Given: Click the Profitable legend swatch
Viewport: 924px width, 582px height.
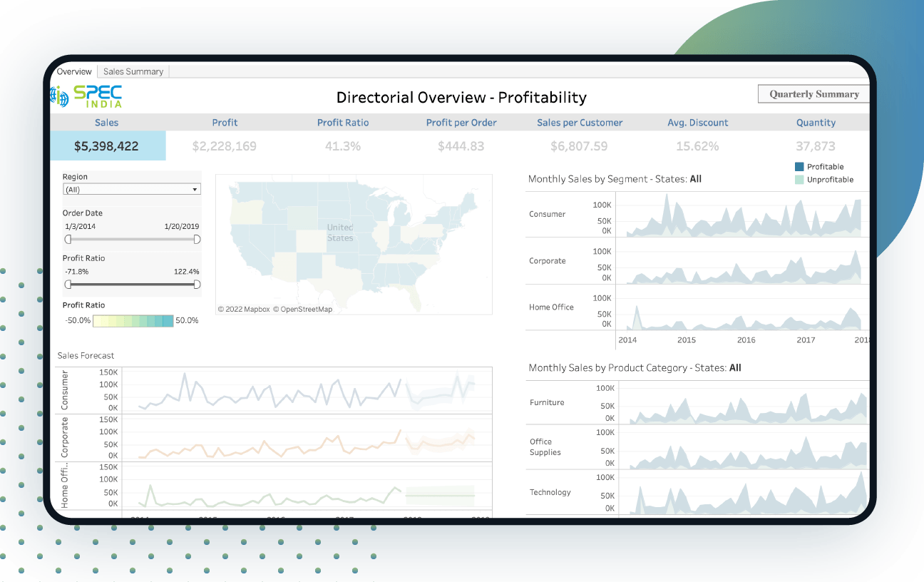Looking at the screenshot, I should (799, 167).
